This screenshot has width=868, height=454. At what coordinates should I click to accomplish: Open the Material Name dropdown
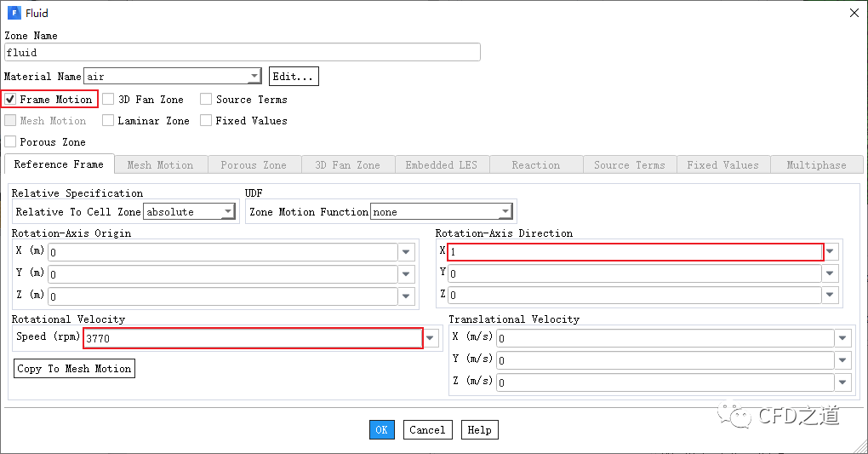tap(254, 77)
